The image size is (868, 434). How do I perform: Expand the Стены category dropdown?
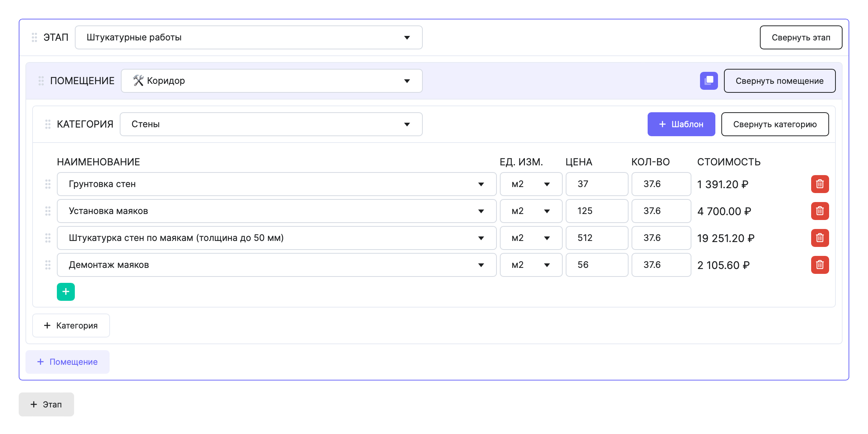coord(271,124)
